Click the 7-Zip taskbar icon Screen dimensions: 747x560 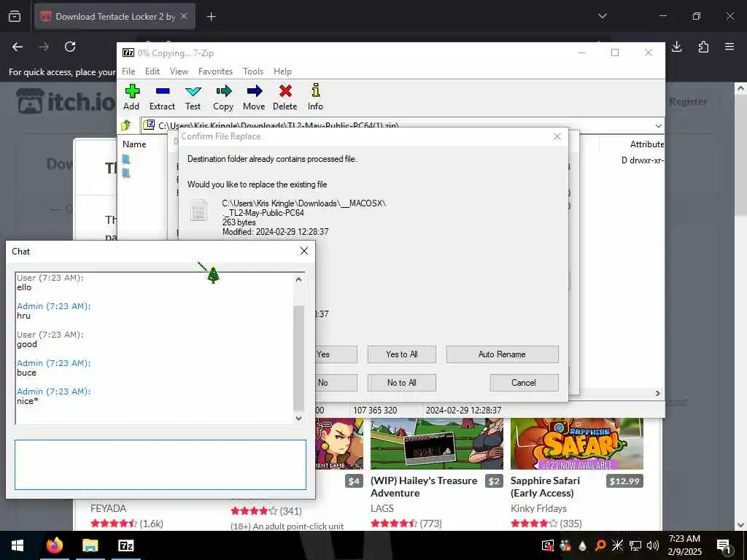tap(125, 545)
